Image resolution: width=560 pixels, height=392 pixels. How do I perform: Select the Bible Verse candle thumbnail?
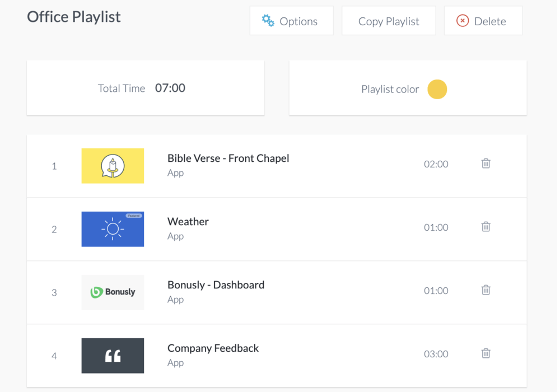coord(113,166)
